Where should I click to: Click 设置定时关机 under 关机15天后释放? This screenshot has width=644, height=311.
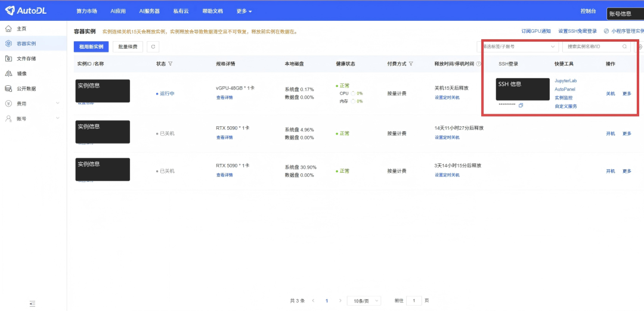[447, 98]
